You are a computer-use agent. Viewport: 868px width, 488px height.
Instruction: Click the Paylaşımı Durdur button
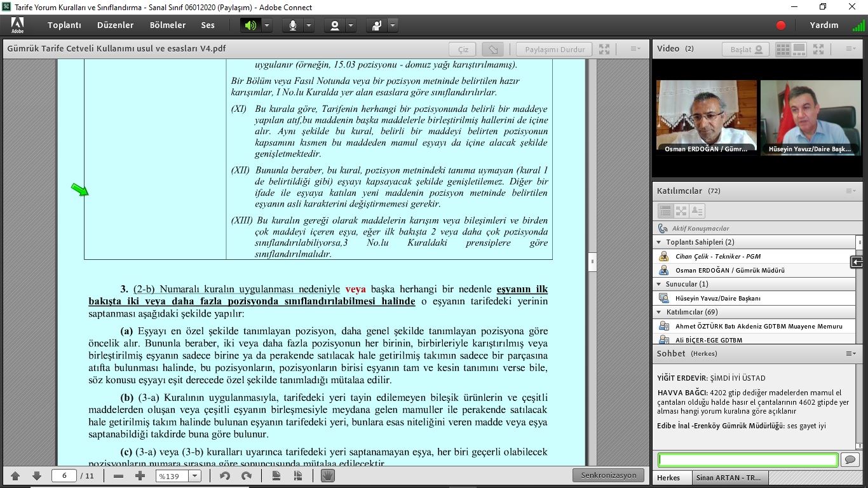[554, 50]
